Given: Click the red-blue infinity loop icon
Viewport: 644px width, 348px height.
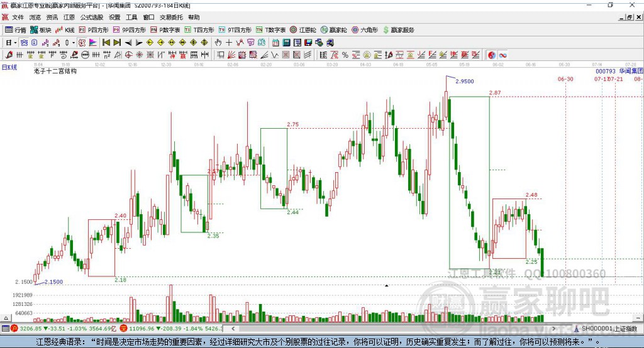Looking at the screenshot, I should pyautogui.click(x=502, y=55).
